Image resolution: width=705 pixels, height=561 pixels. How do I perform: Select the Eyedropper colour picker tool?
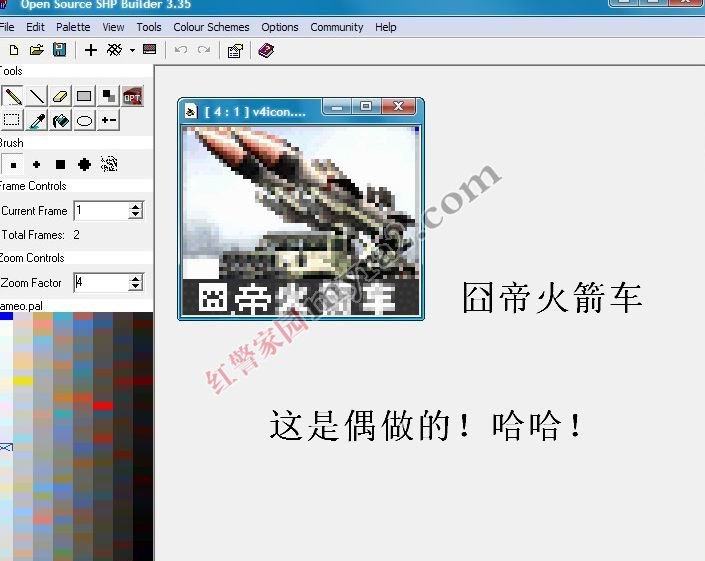point(37,120)
